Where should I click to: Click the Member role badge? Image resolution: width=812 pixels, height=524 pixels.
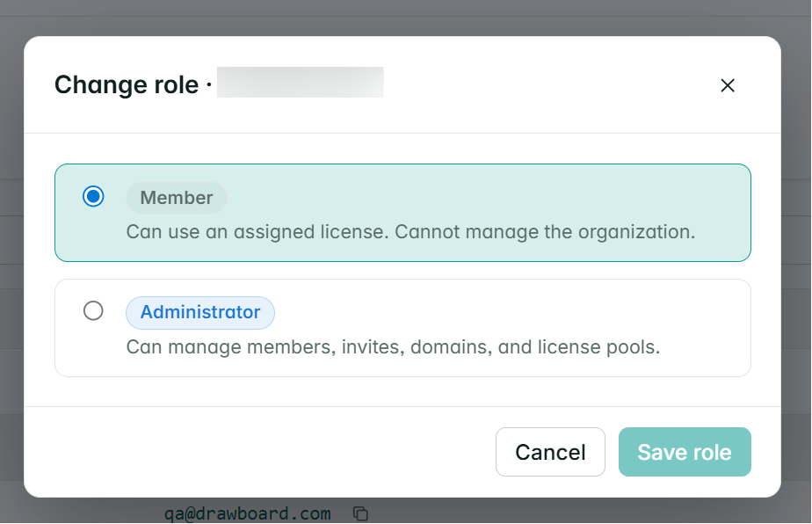click(176, 198)
